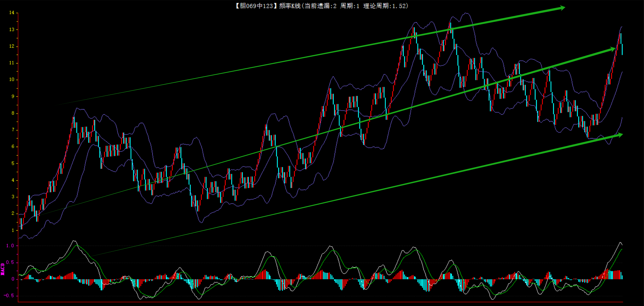Click the magenta MACD label on left edge
This screenshot has width=644, height=306.
2,269
